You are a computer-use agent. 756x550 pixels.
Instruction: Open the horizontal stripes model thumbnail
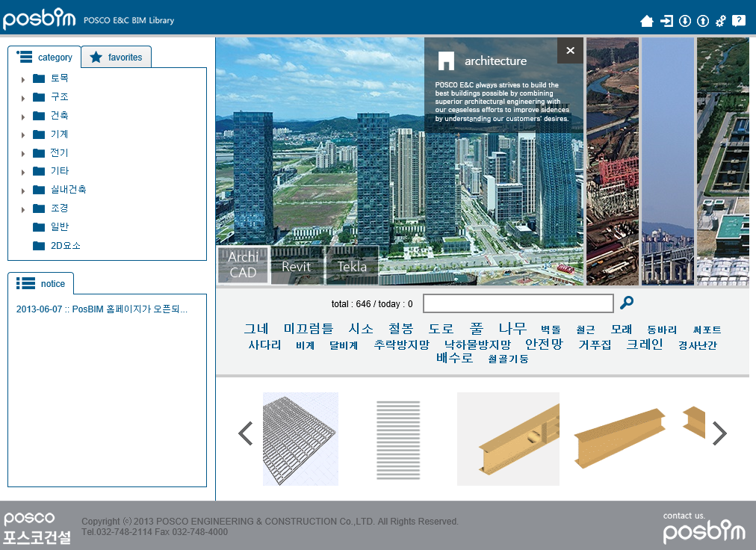coord(398,439)
